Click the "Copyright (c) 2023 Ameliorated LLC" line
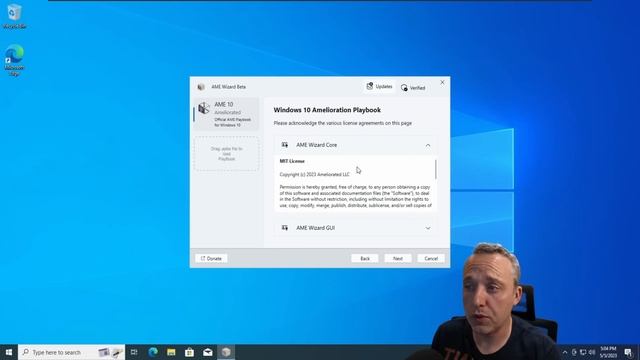The height and width of the screenshot is (360, 640). [315, 174]
